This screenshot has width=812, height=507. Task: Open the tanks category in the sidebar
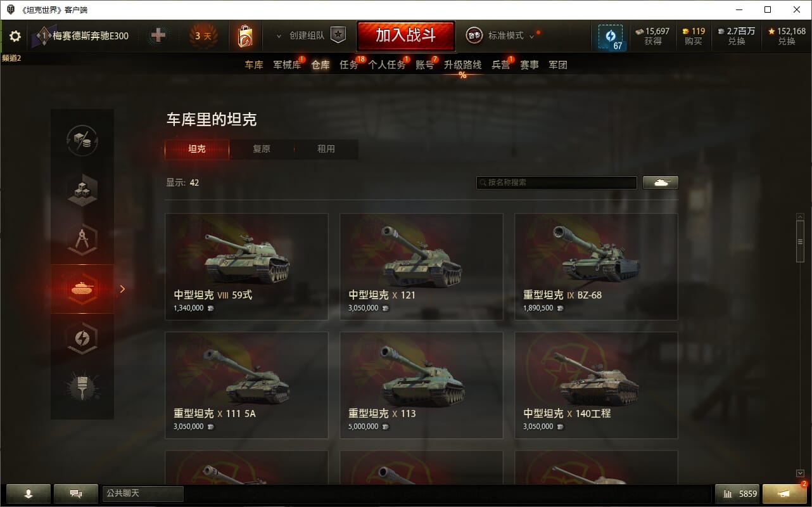(x=82, y=289)
